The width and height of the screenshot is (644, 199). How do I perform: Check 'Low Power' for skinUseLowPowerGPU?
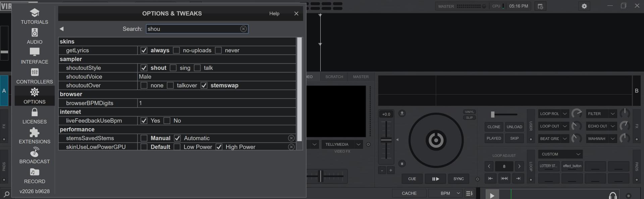(x=177, y=147)
